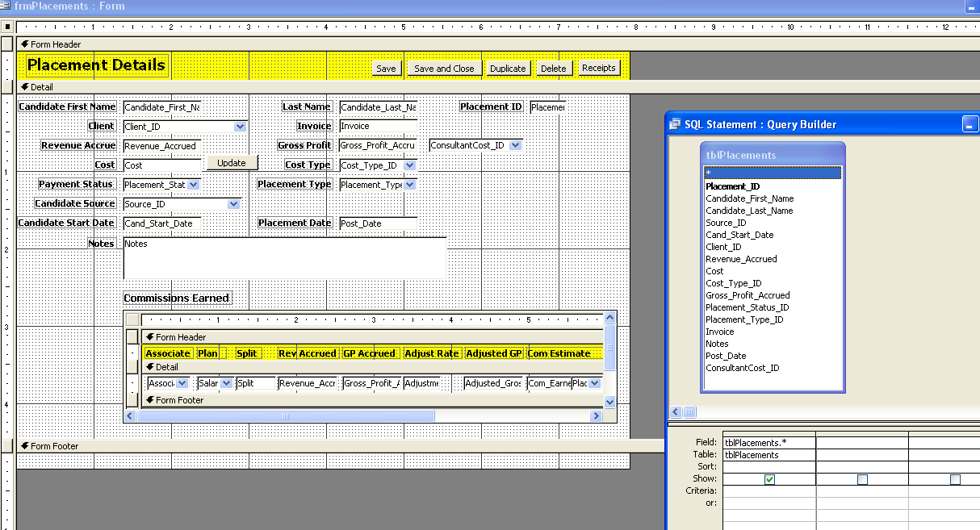This screenshot has height=530, width=980.
Task: Click the Candidate_Last_Name text box
Action: click(378, 106)
